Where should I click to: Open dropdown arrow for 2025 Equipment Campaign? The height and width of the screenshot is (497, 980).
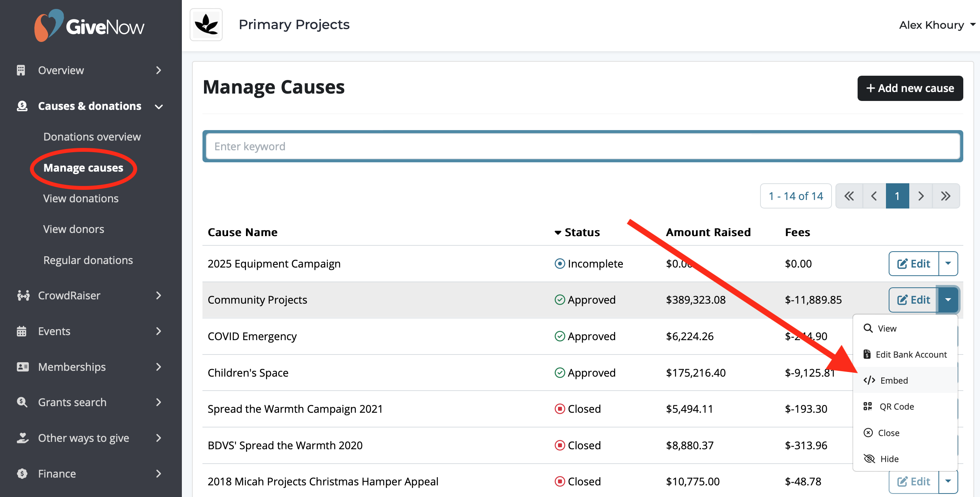tap(948, 264)
